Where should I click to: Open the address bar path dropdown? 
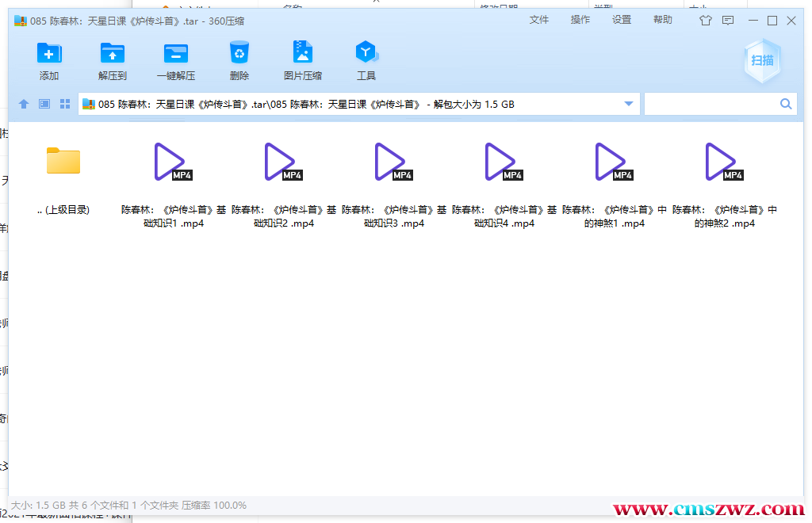(627, 103)
